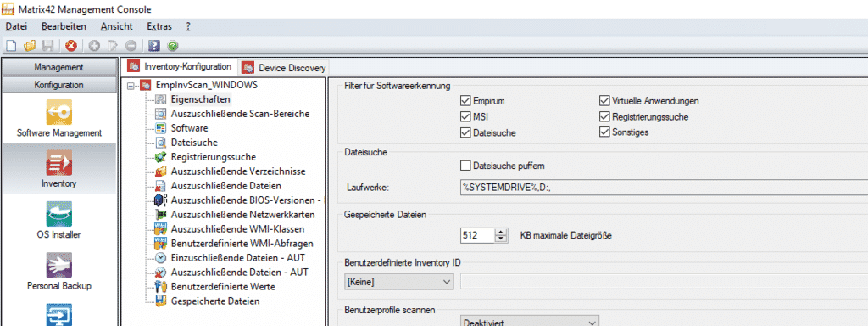Click the green help circle toolbar icon
Viewport: 868px width, 326px height.
(x=173, y=46)
